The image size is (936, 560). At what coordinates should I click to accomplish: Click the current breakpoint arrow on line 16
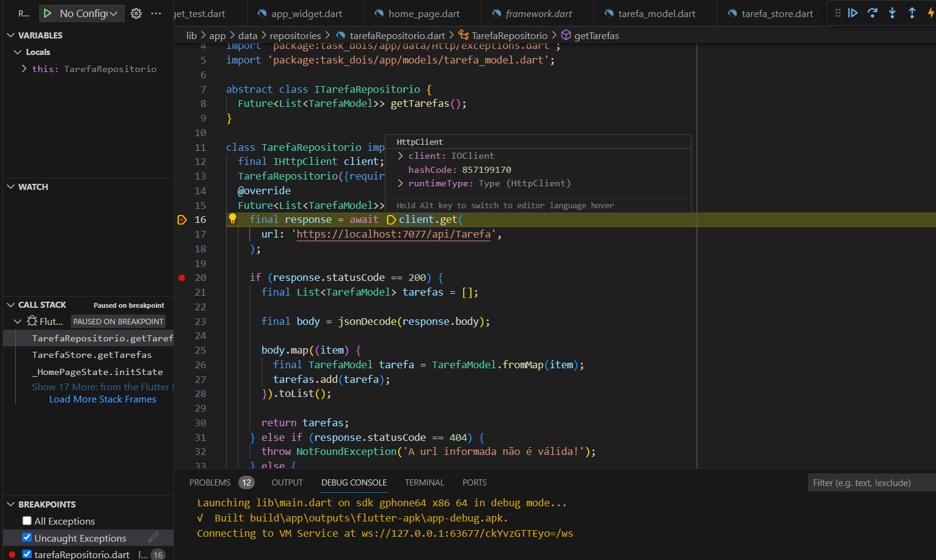coord(182,219)
